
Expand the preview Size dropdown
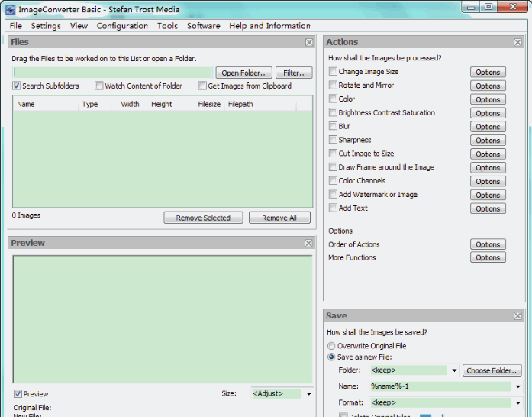[309, 394]
